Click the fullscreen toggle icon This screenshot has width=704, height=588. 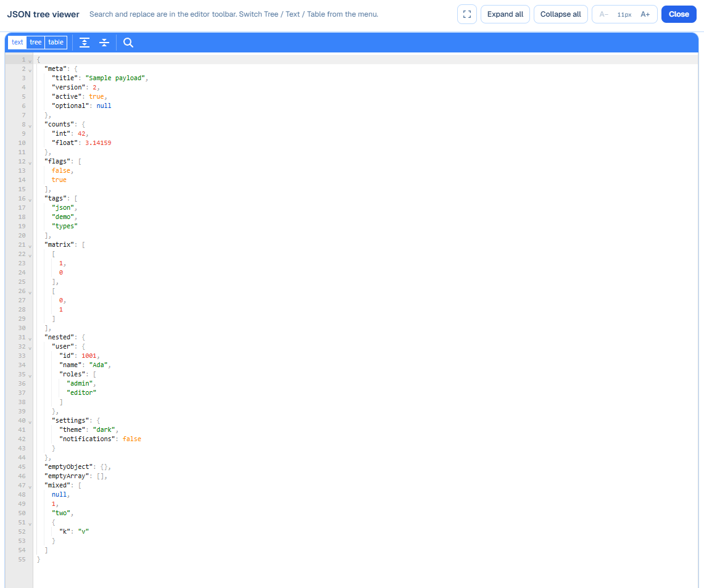tap(467, 14)
